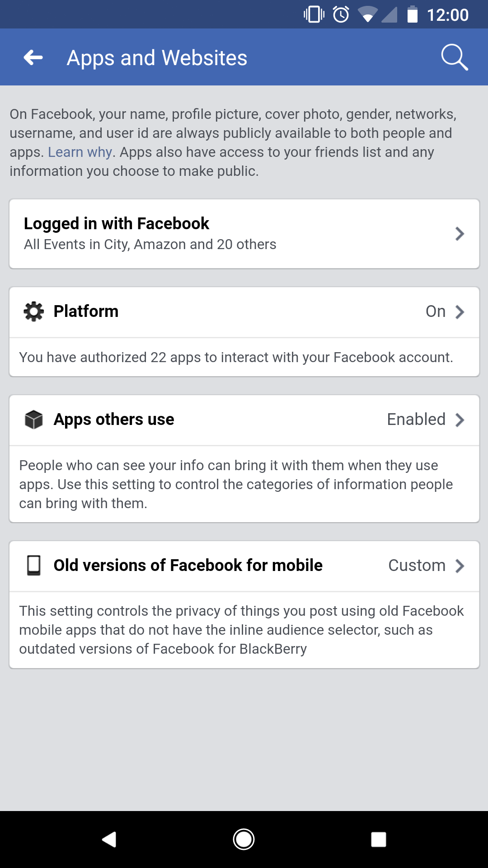Open All Events in City, Amazon list
488x868 pixels.
click(x=150, y=245)
